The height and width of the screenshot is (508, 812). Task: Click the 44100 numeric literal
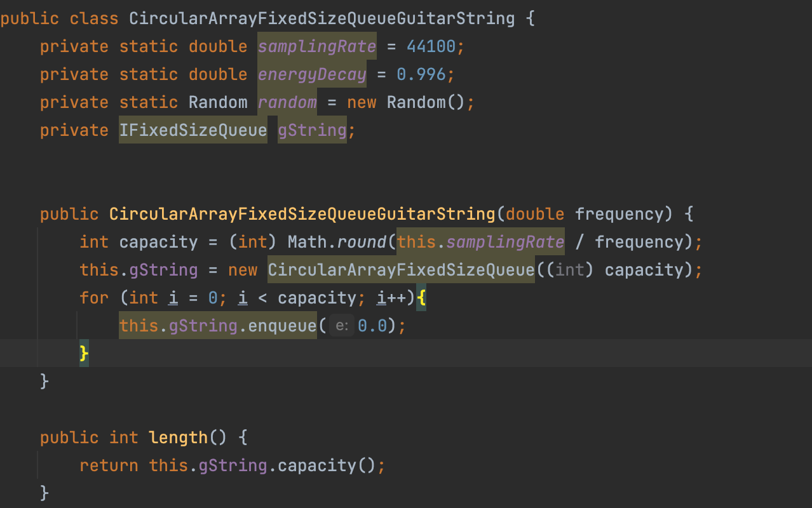[435, 46]
